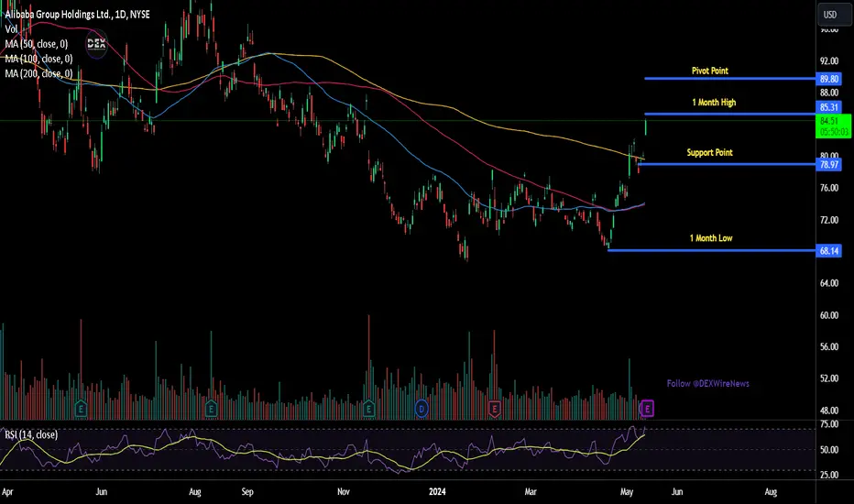Click the Mar label on time axis
854x504 pixels.
[x=531, y=491]
